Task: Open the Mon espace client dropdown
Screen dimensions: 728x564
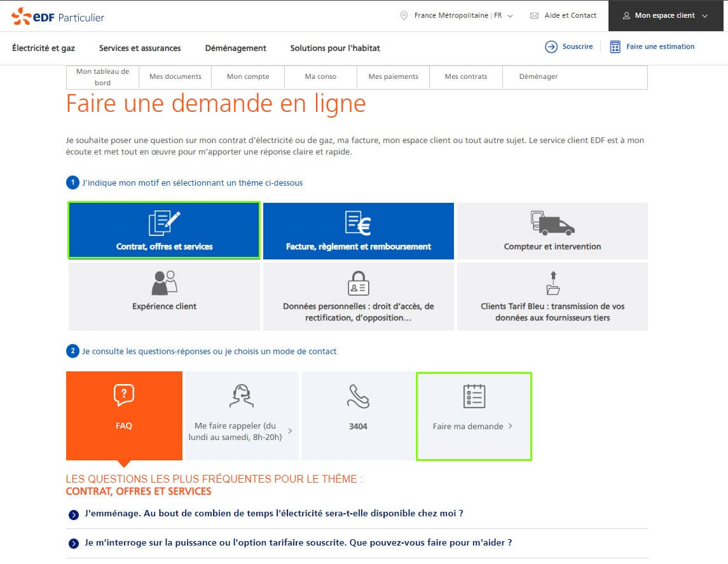Action: pyautogui.click(x=665, y=15)
